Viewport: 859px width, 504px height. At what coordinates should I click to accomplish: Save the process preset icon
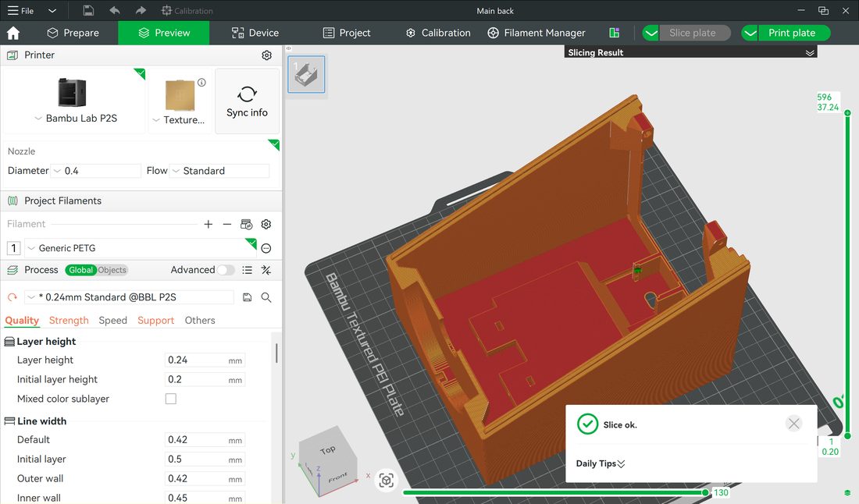247,297
